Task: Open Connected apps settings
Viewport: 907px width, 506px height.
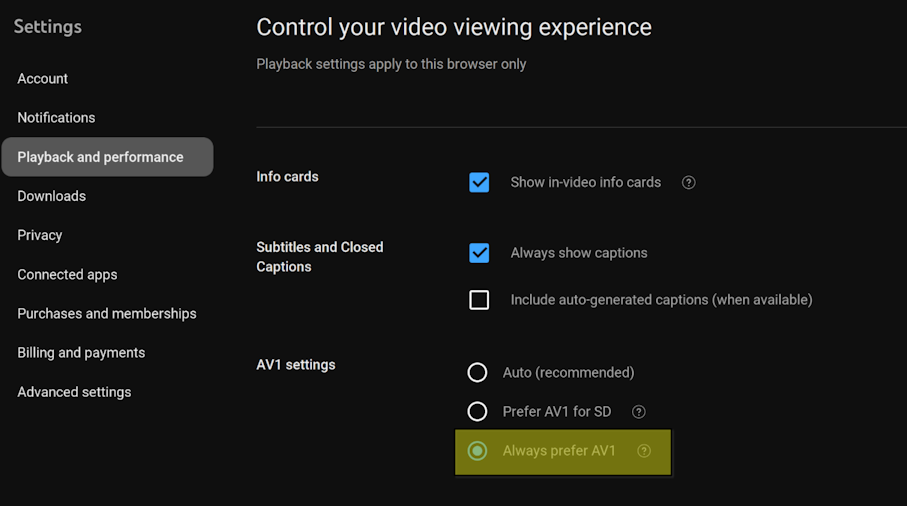Action: [x=67, y=275]
